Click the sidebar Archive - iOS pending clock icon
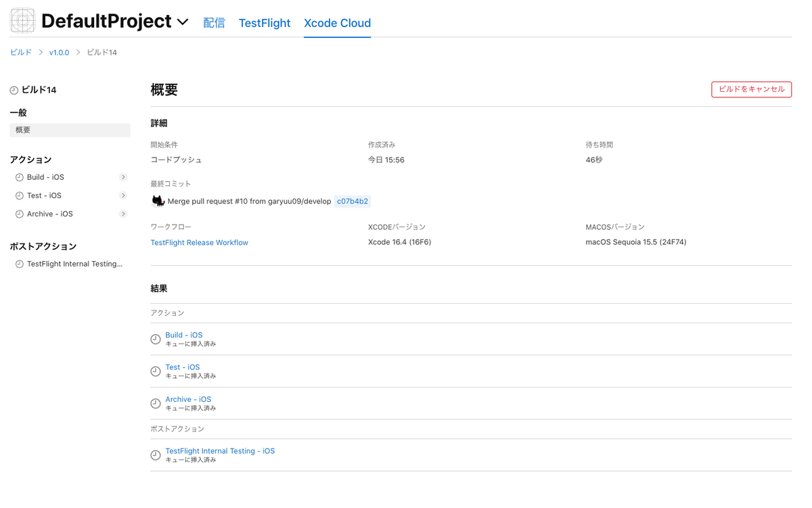Viewport: 812px width, 508px height. (x=20, y=214)
